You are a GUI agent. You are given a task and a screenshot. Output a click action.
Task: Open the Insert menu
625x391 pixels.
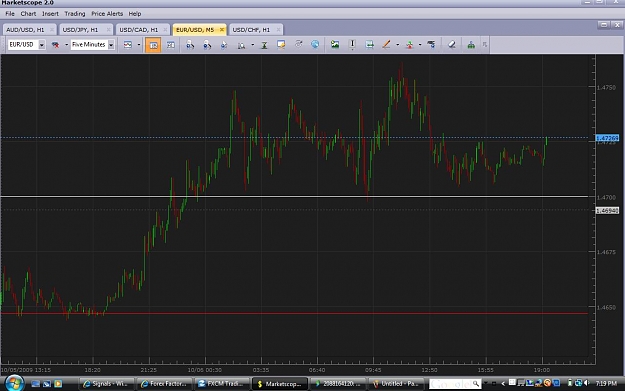[50, 14]
